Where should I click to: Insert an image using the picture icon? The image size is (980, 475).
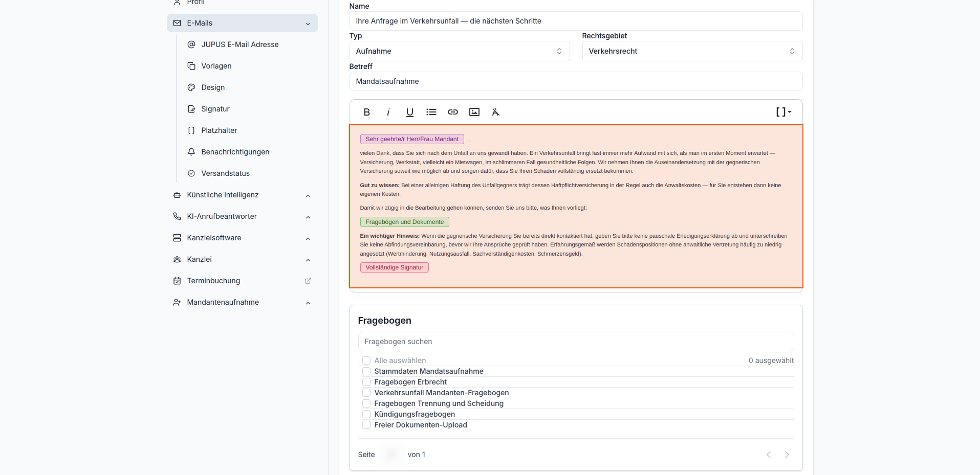click(x=474, y=112)
